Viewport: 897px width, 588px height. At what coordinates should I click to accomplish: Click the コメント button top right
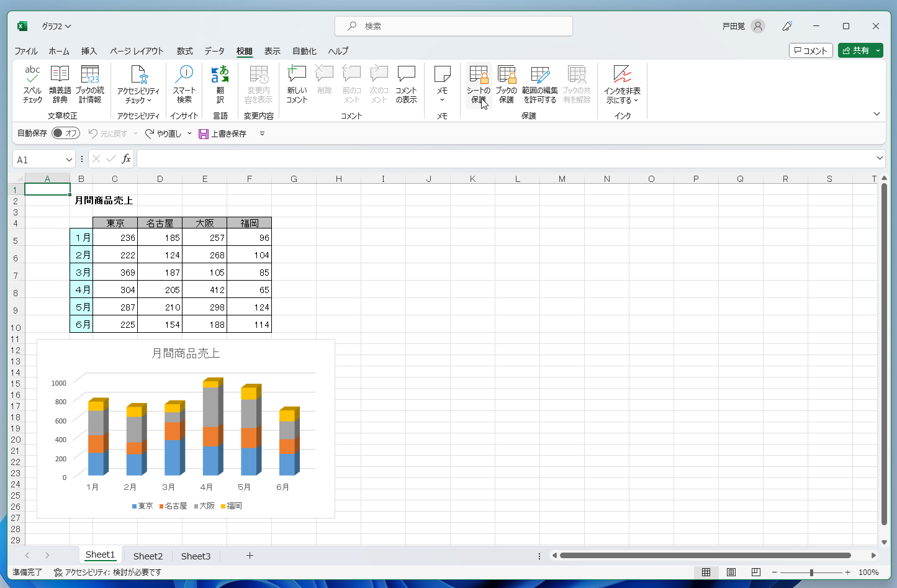pos(811,50)
